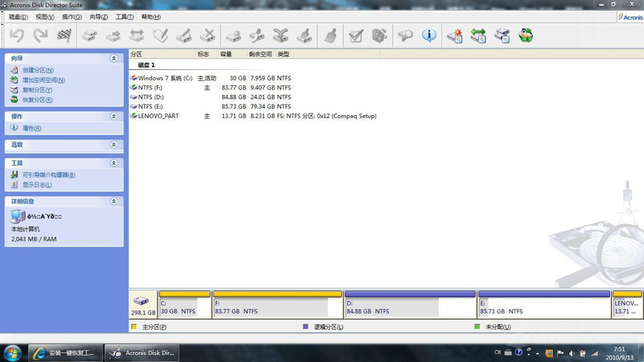The image size is (644, 362).
Task: Open Copy Partition wizard toolbar icon
Action: click(502, 35)
